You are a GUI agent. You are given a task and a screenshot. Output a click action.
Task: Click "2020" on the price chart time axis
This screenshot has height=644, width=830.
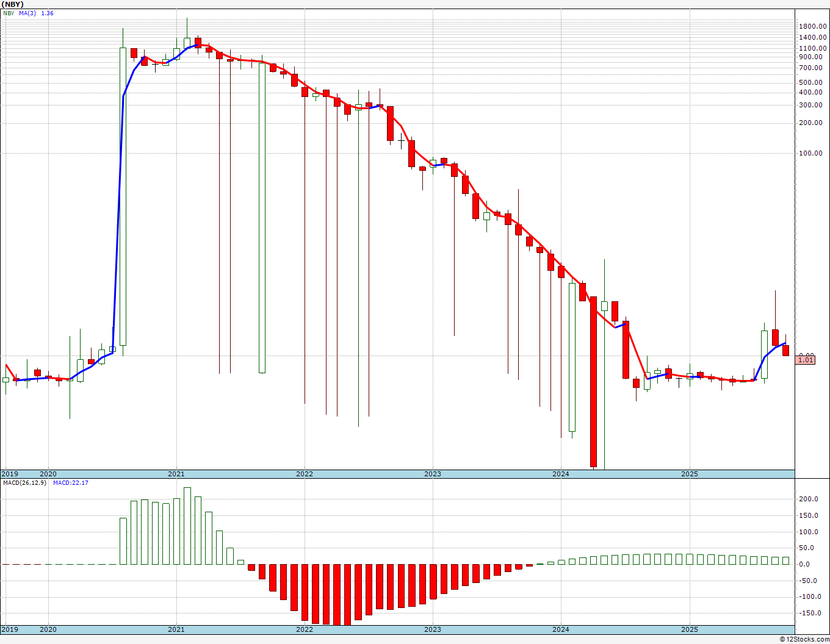point(48,474)
